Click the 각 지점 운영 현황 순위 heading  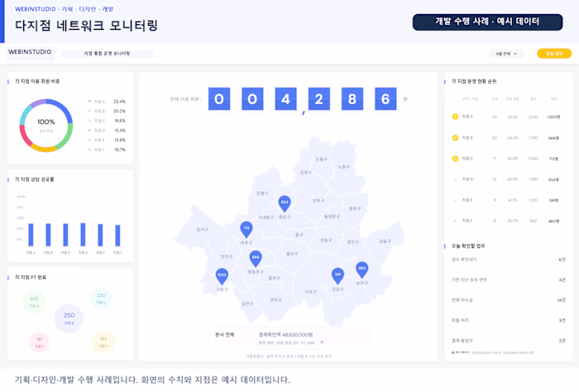(474, 81)
